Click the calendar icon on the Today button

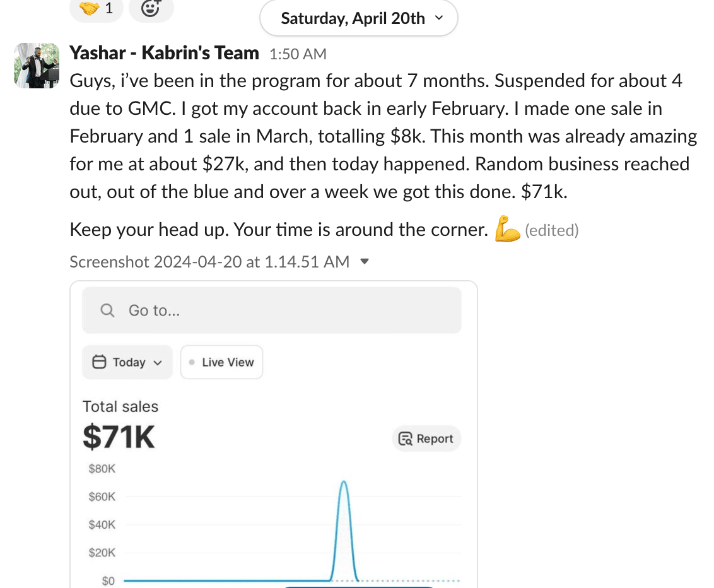tap(99, 362)
